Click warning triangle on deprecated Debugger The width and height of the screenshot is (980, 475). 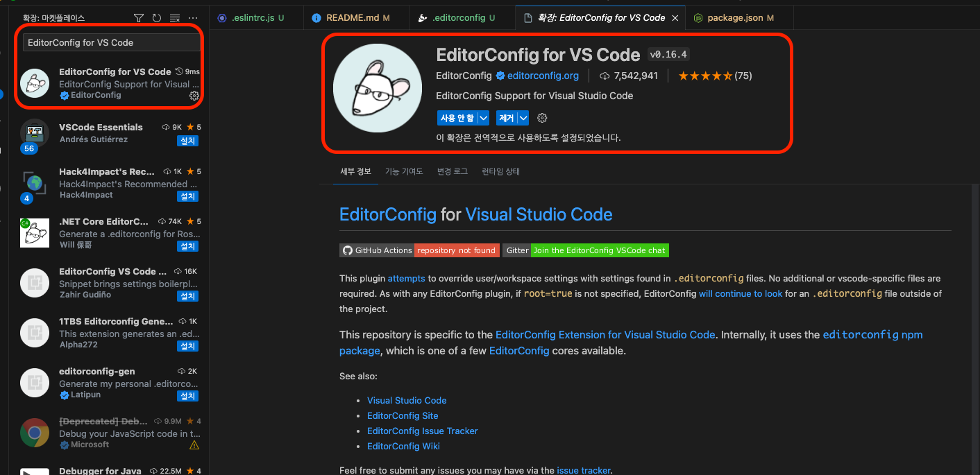tap(194, 444)
